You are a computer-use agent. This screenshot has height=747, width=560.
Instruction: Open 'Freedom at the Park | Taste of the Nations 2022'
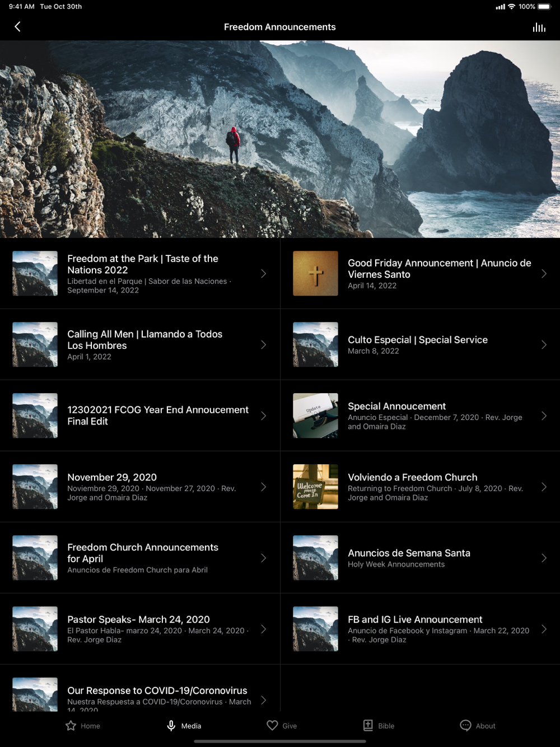(x=143, y=264)
